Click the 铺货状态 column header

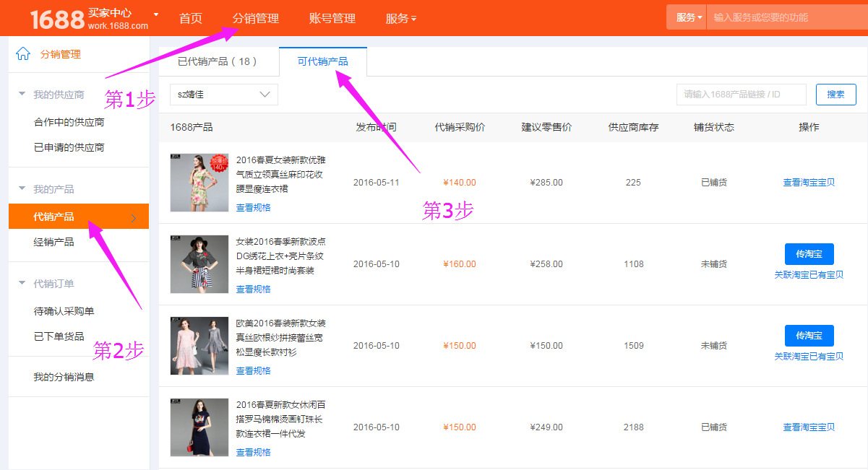(x=714, y=127)
